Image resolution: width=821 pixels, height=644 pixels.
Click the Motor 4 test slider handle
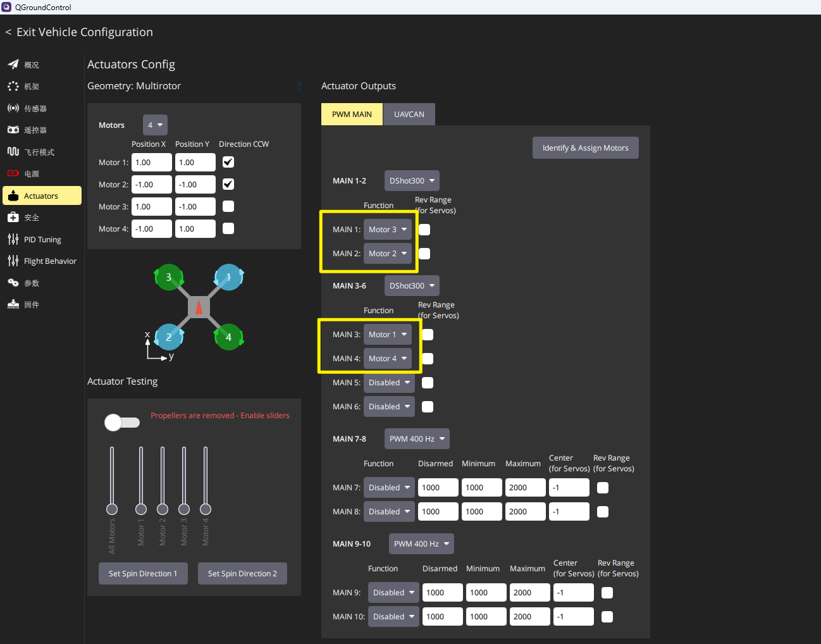point(206,509)
